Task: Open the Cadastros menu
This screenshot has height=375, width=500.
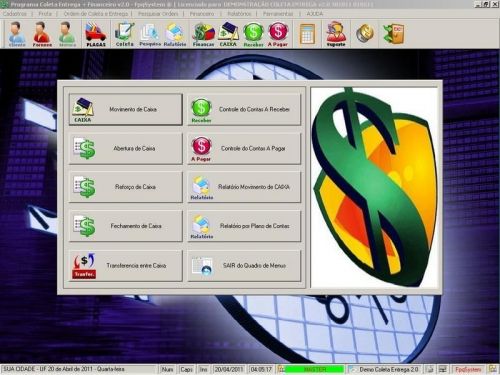Action: 15,14
